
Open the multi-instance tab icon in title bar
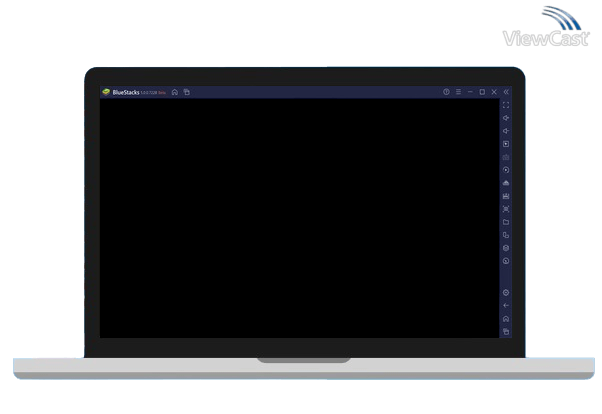coord(187,92)
